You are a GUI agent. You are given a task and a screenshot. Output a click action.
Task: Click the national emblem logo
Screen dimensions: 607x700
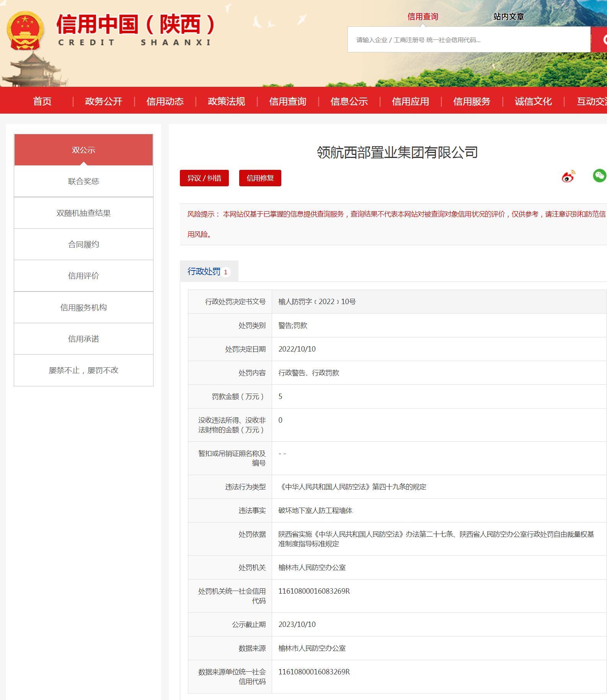click(25, 31)
